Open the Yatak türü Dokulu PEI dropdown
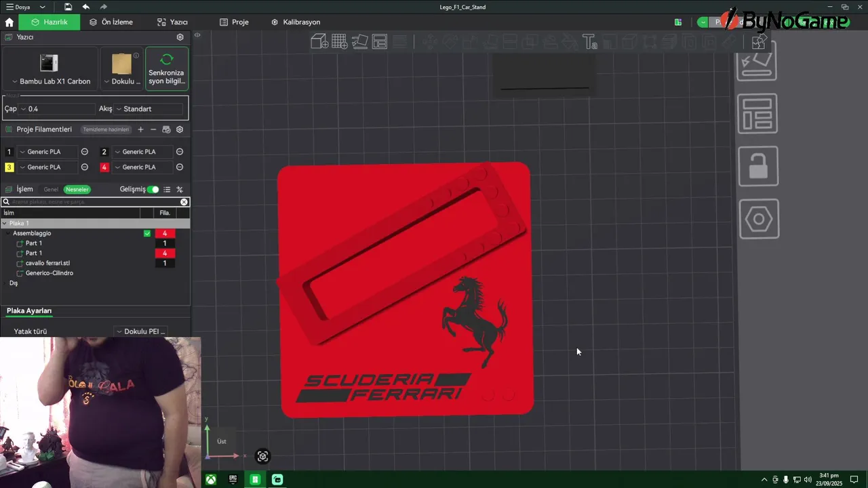The image size is (868, 488). [140, 331]
